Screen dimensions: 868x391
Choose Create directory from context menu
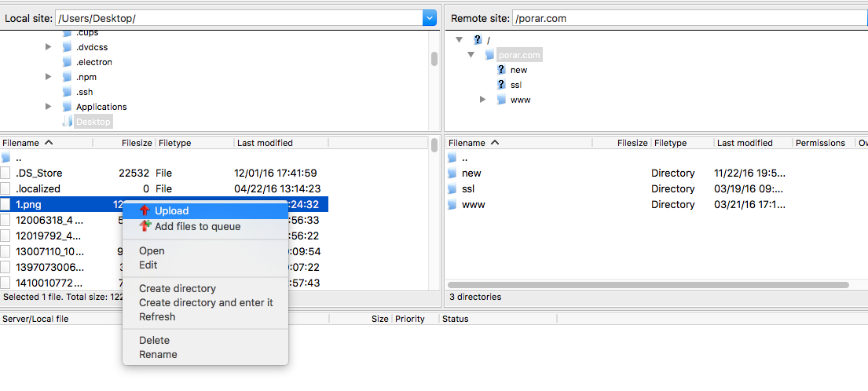click(x=177, y=288)
